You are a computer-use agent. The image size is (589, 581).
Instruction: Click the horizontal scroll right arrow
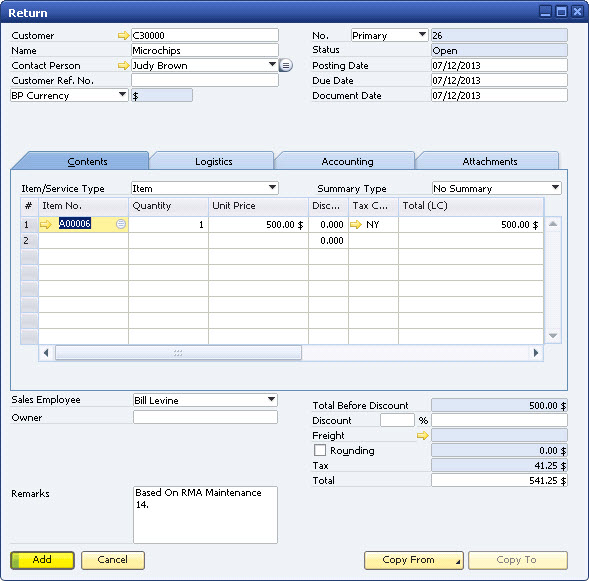(x=536, y=353)
